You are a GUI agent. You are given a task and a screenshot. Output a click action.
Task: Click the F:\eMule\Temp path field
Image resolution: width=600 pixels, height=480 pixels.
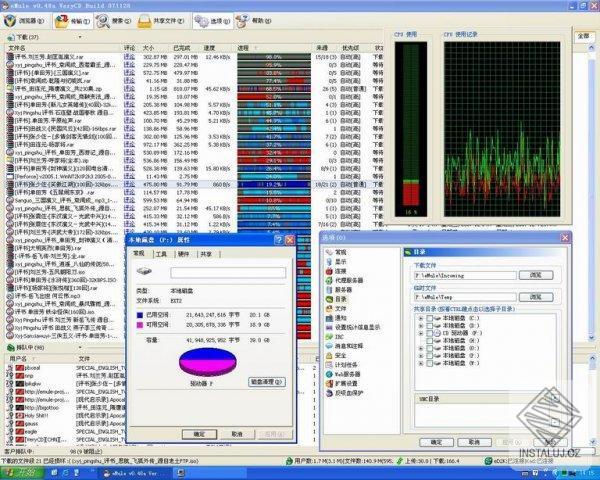[465, 297]
